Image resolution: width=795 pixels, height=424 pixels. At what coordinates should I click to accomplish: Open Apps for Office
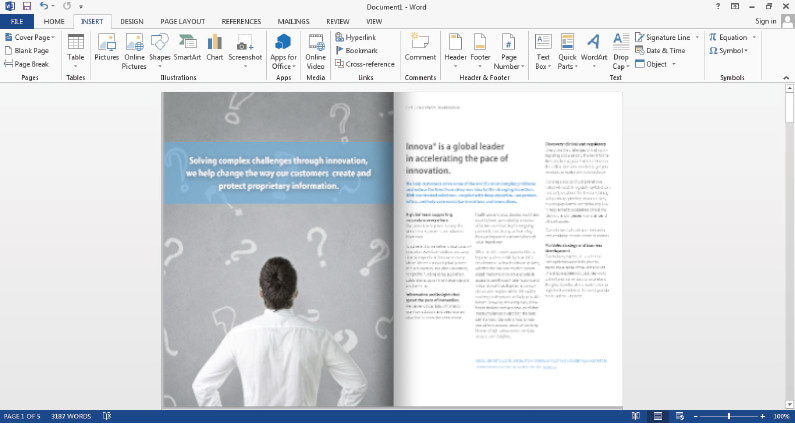pos(283,52)
